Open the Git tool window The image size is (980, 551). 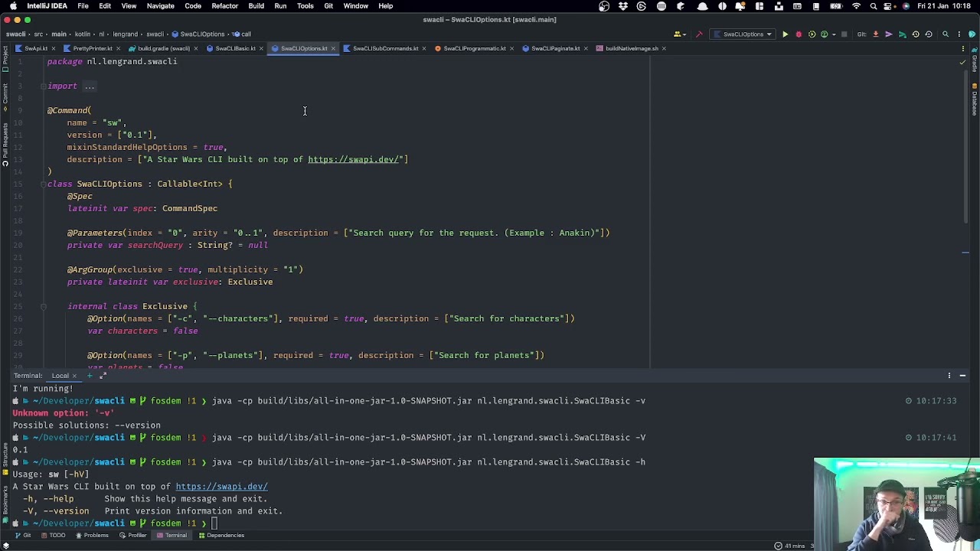point(23,536)
